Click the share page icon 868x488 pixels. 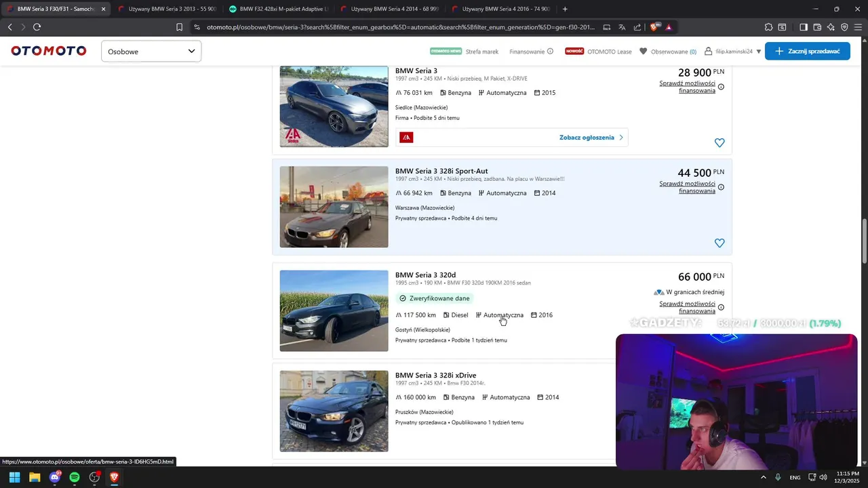[637, 27]
